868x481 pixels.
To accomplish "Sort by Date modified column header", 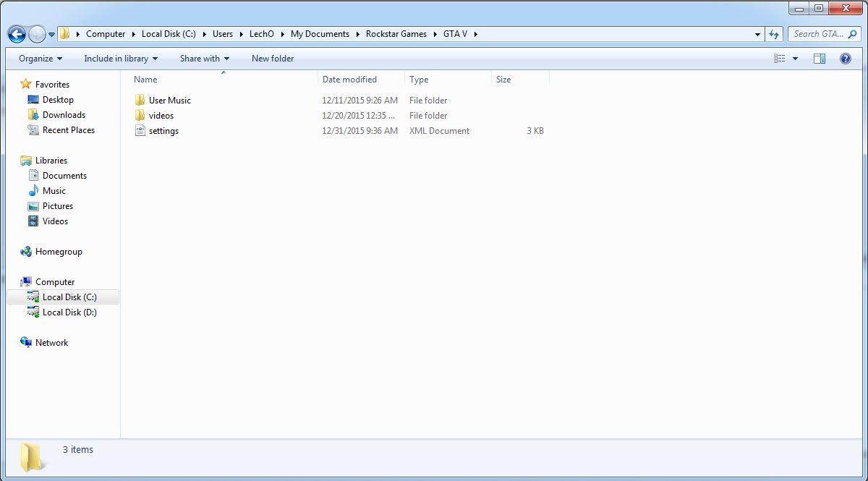I will 361,80.
